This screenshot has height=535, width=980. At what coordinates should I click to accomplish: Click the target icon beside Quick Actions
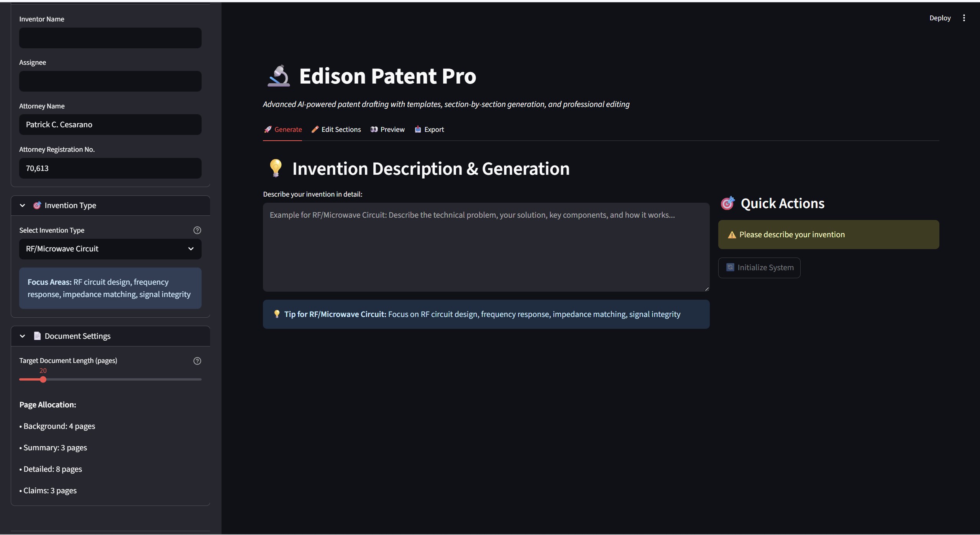[727, 203]
